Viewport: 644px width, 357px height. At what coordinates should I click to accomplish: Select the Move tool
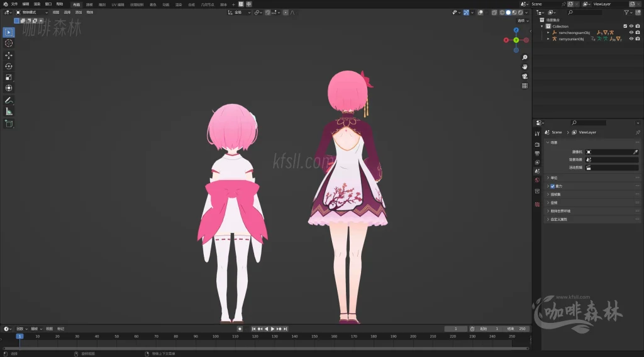(x=9, y=55)
